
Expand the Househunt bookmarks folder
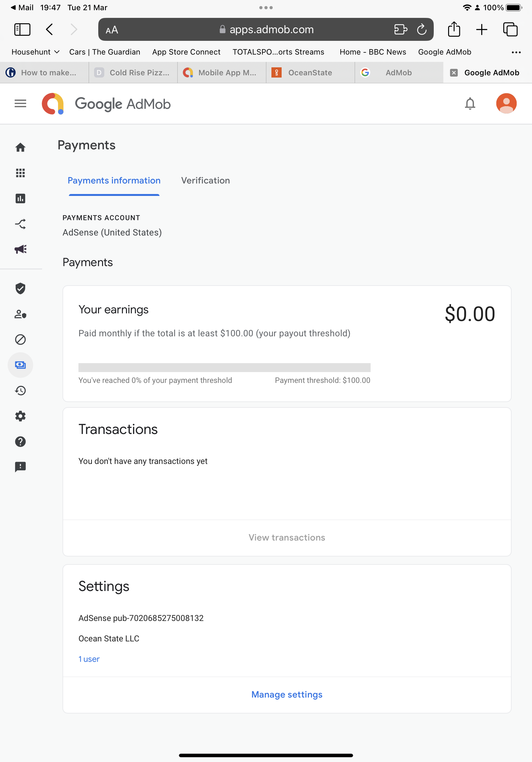tap(35, 52)
